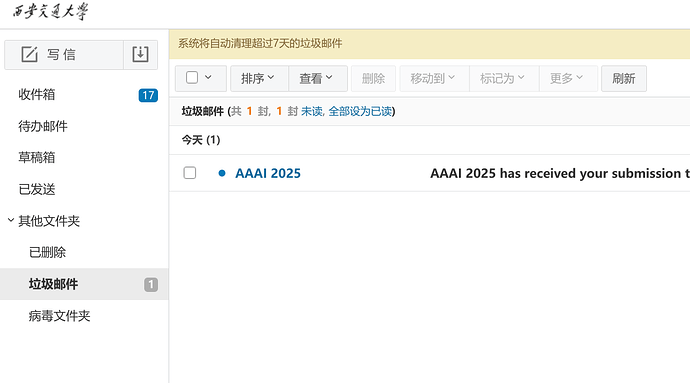Open email subject 'AAAI 2025 has received your submission'
This screenshot has height=383, width=690.
pos(560,173)
